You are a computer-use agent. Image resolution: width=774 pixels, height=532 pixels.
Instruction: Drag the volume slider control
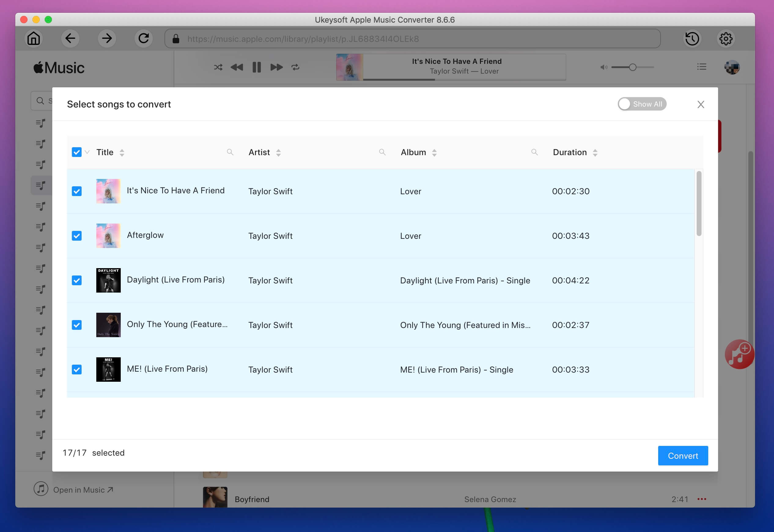633,67
